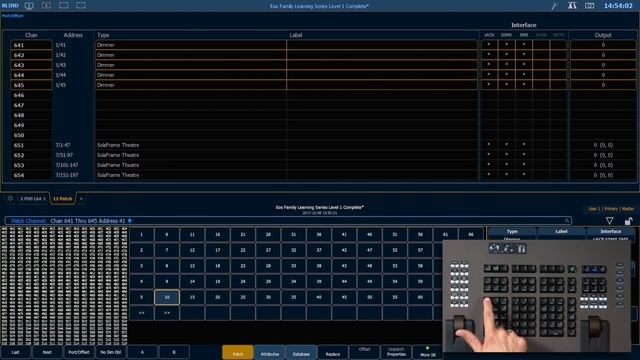Open the Type tab in the right panel
Viewport: 640px width, 360px height.
pos(512,231)
